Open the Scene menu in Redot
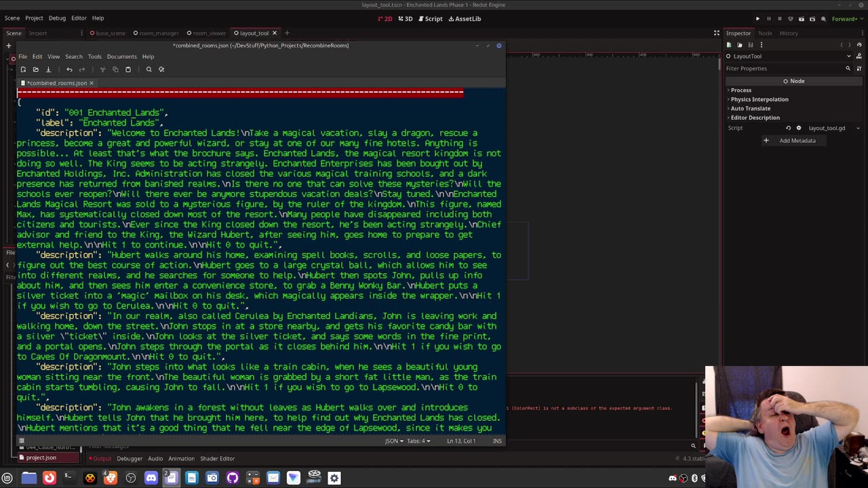Screen dimensions: 868x488 point(12,18)
